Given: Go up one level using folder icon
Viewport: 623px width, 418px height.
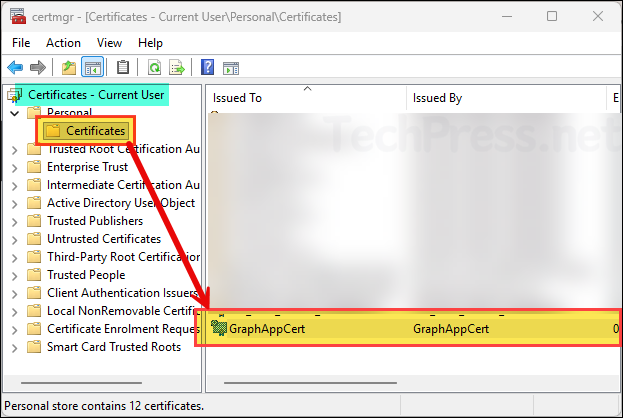Looking at the screenshot, I should [x=68, y=67].
